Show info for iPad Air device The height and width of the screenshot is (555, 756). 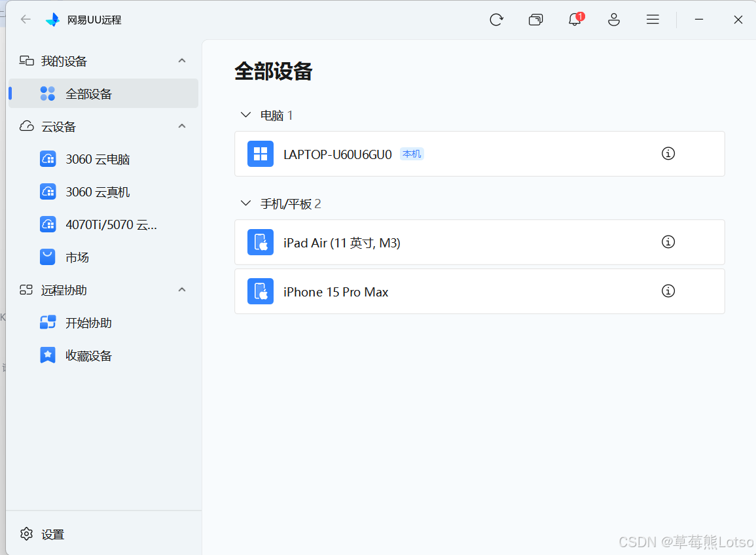pos(668,242)
